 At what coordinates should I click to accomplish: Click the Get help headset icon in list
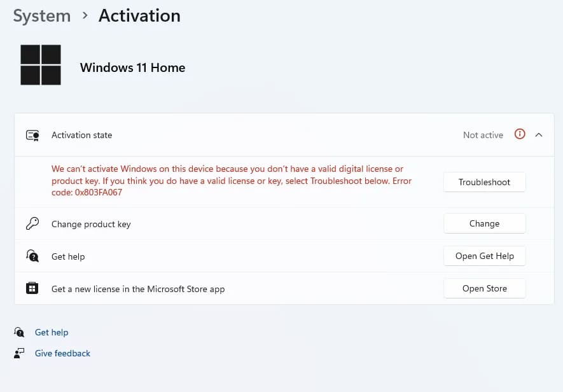click(x=32, y=256)
